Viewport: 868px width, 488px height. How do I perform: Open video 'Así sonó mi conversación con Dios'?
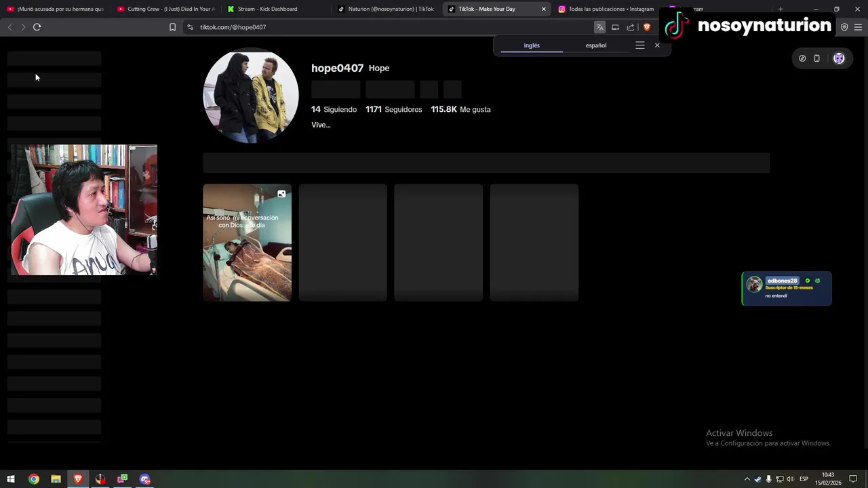click(247, 243)
